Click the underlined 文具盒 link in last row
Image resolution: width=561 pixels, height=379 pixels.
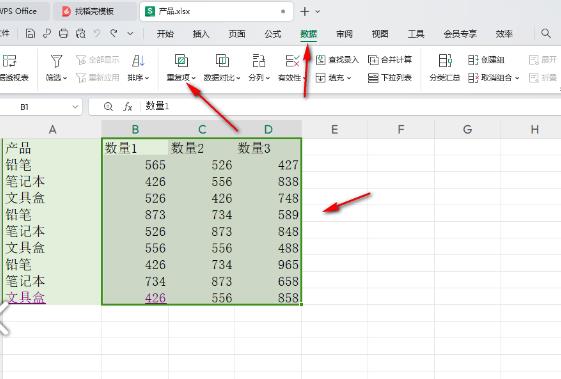point(26,298)
